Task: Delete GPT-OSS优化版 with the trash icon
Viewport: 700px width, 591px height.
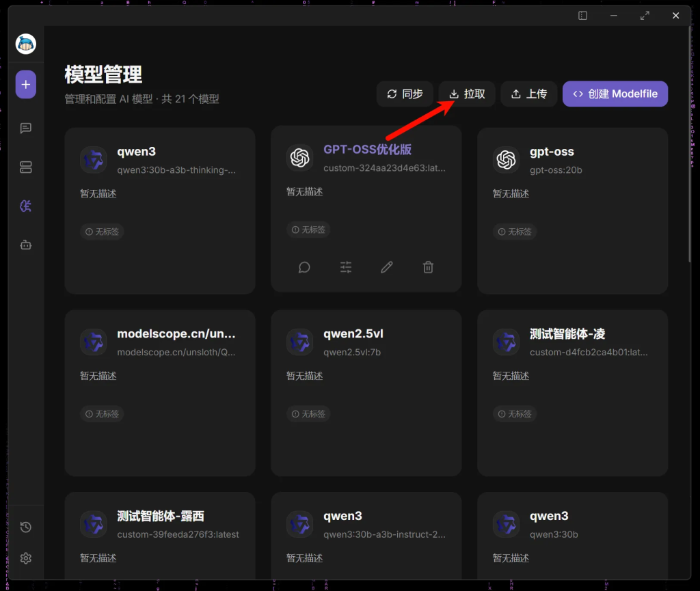Action: 428,267
